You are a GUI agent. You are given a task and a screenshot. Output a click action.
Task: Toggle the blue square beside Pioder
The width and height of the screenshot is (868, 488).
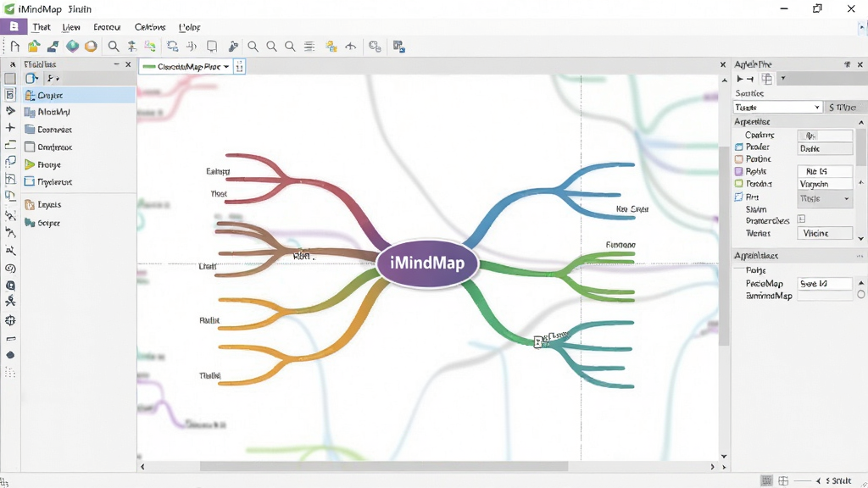[738, 147]
